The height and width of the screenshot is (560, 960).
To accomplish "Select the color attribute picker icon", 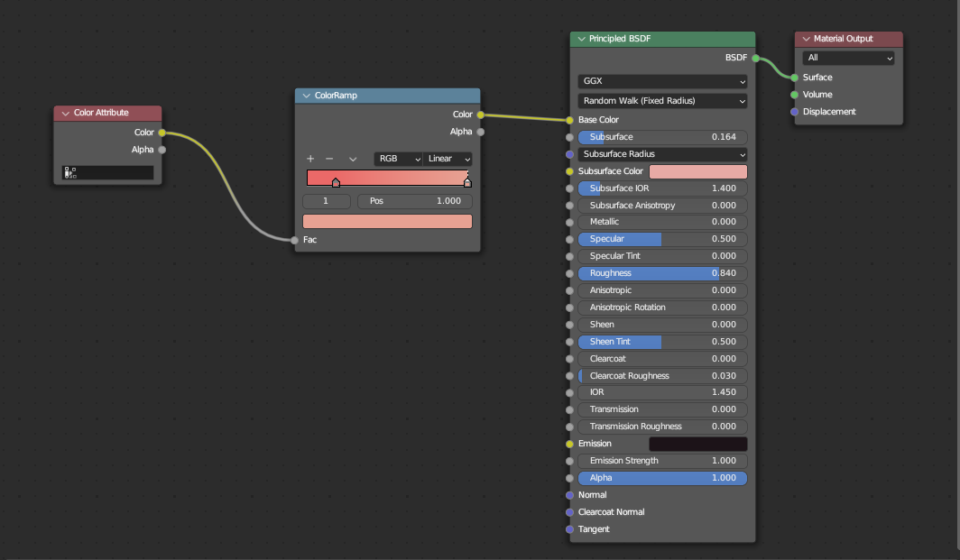I will (70, 172).
